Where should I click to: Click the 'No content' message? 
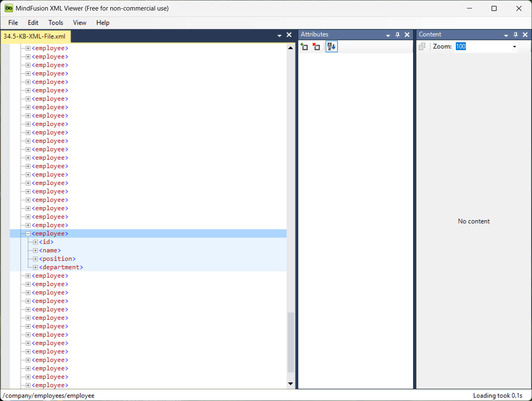(x=474, y=221)
